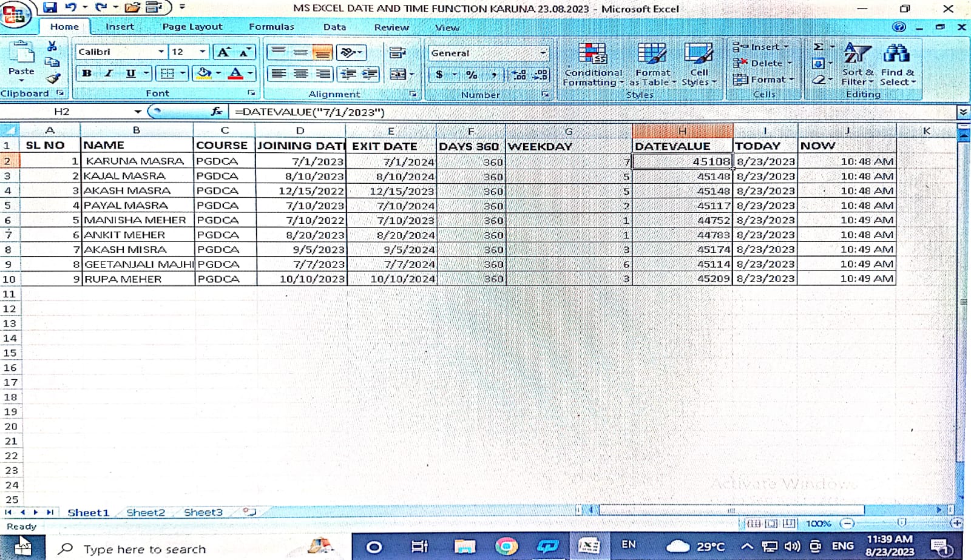The height and width of the screenshot is (560, 971).
Task: Click the Conditional Formatting icon
Action: [x=592, y=55]
